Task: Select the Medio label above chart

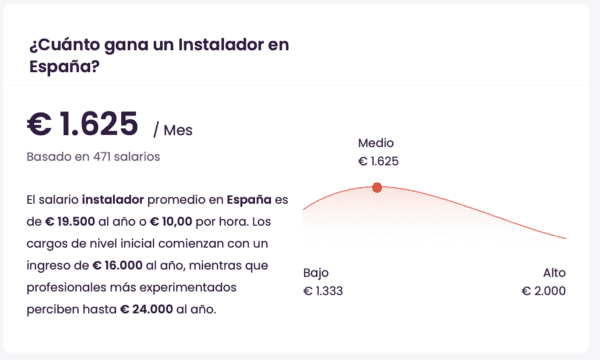Action: 376,143
